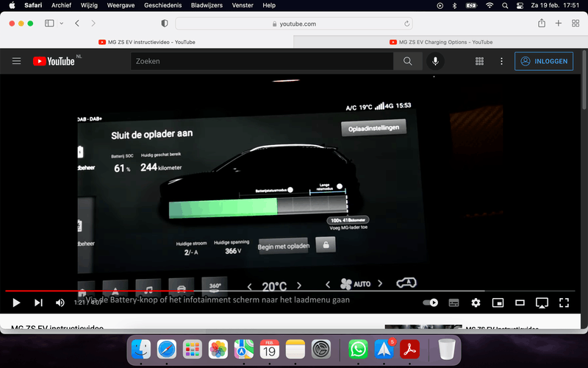Toggle the Safari sidebar button
Viewport: 588px width, 368px height.
49,24
